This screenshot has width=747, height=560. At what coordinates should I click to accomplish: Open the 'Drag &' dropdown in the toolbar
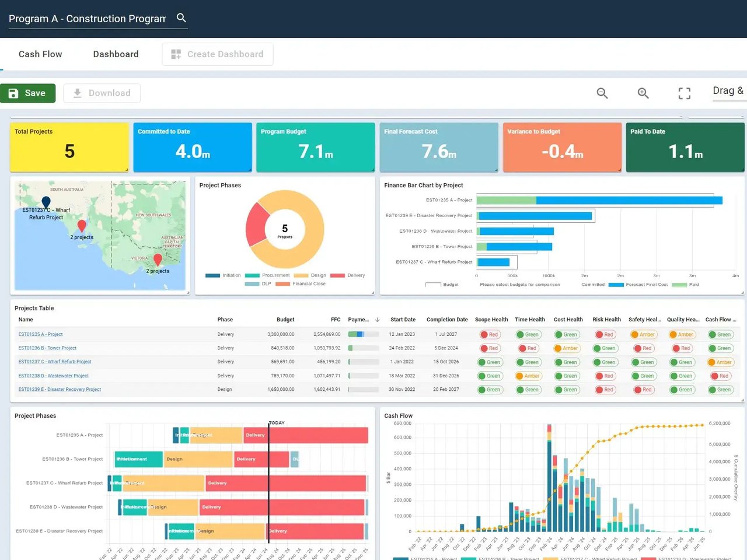coord(728,91)
